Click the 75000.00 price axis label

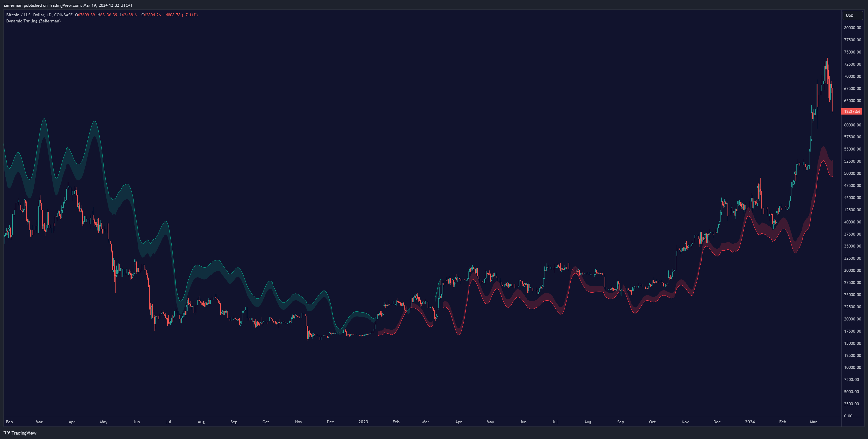tap(853, 52)
